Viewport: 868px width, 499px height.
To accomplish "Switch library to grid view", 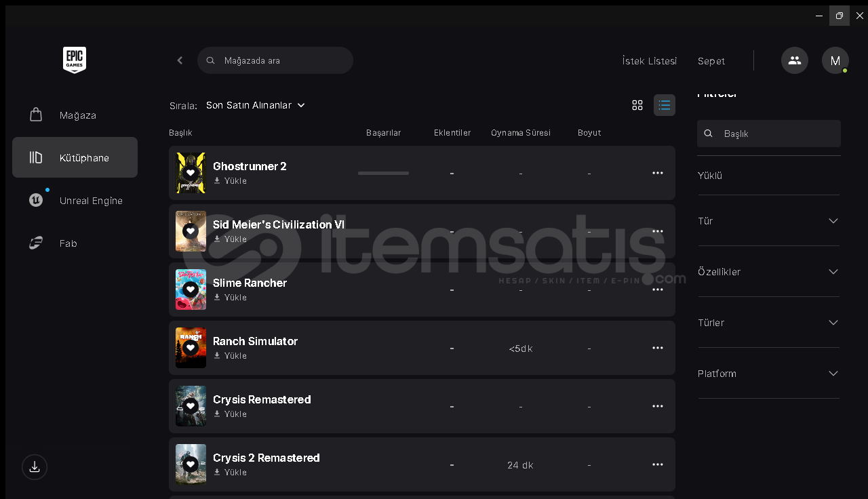I will coord(637,105).
